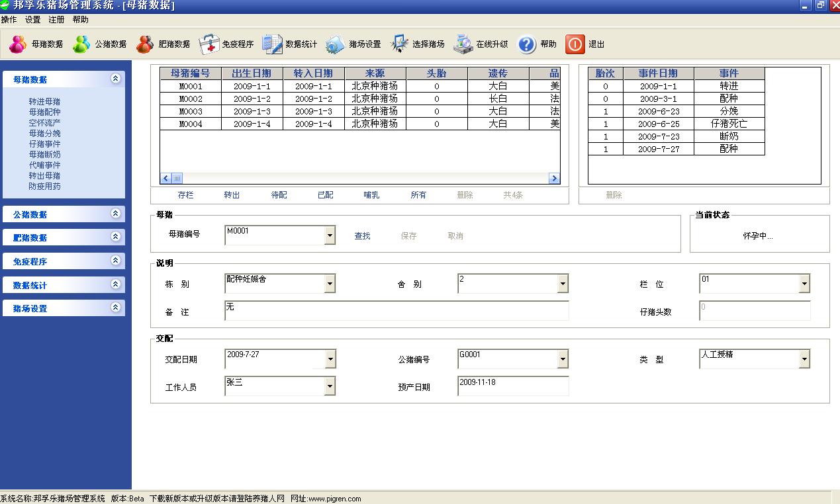
Task: Open the 母猪编号 dropdown list
Action: [x=330, y=235]
